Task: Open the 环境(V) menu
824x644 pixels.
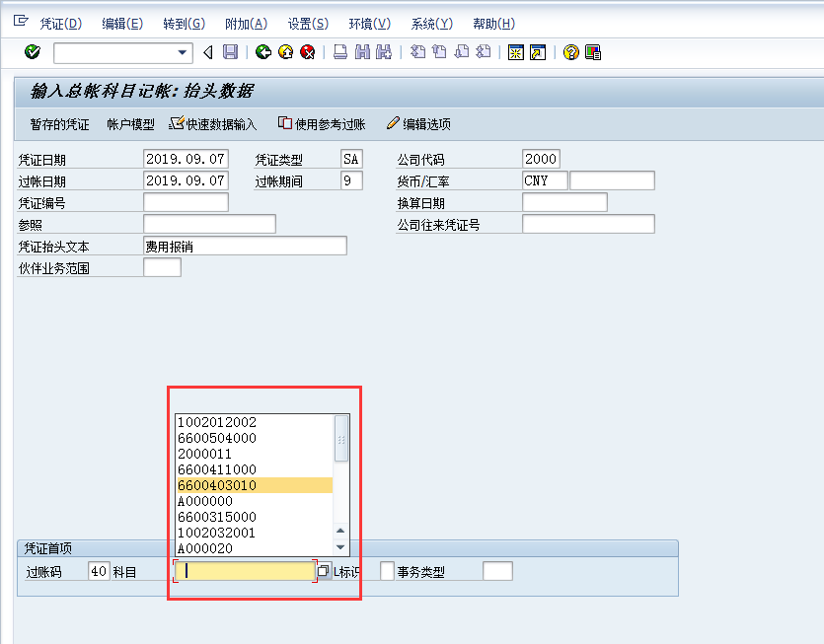Action: 370,24
